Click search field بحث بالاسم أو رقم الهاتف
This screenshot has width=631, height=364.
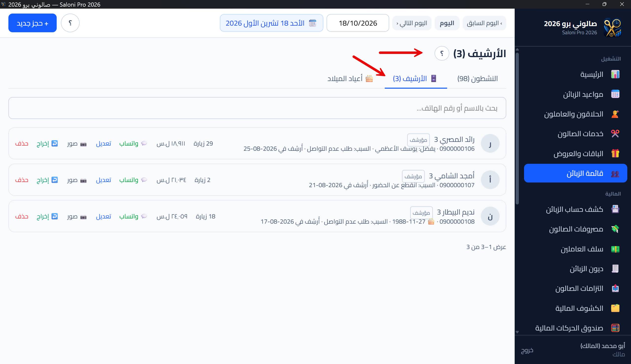257,108
